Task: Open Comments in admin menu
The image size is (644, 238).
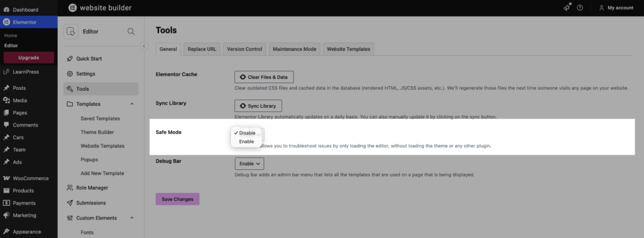Action: click(29, 125)
